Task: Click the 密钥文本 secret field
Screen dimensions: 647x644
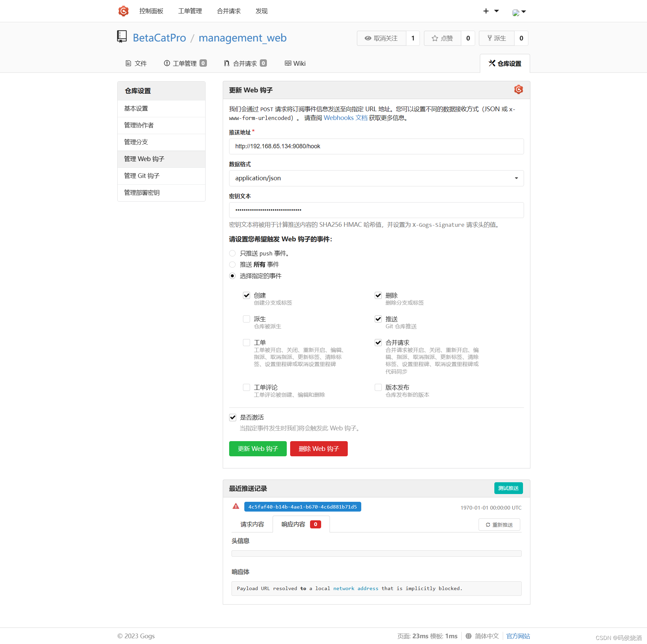Action: 376,210
